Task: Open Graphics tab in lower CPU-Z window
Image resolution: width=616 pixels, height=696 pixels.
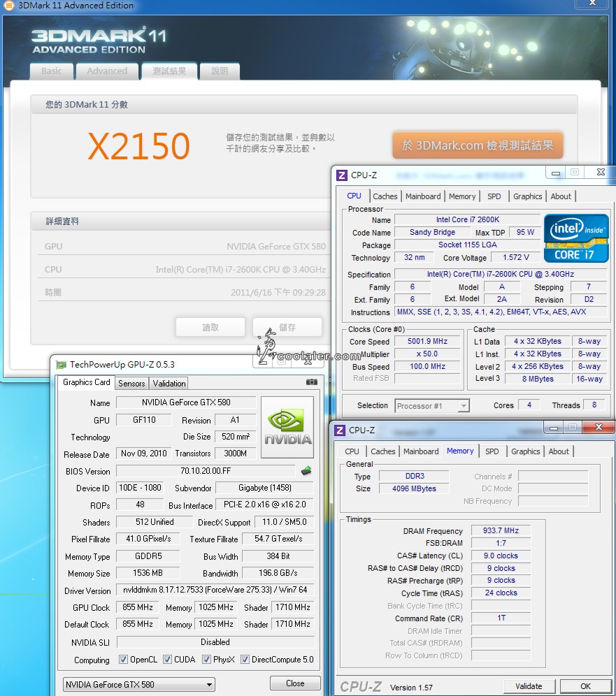Action: [x=525, y=451]
